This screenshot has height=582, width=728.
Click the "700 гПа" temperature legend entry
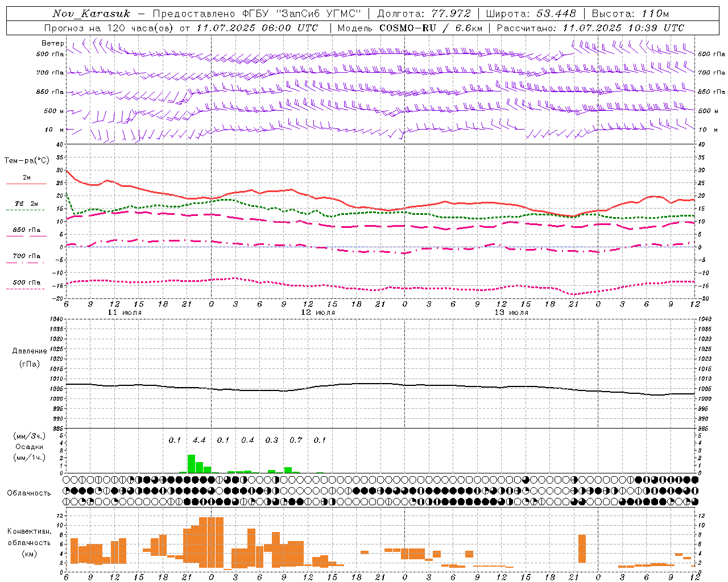pos(27,256)
